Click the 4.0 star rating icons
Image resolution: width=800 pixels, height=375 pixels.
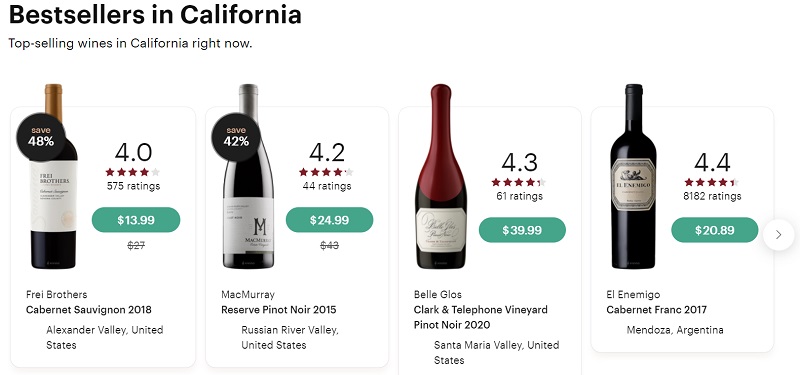coord(133,172)
